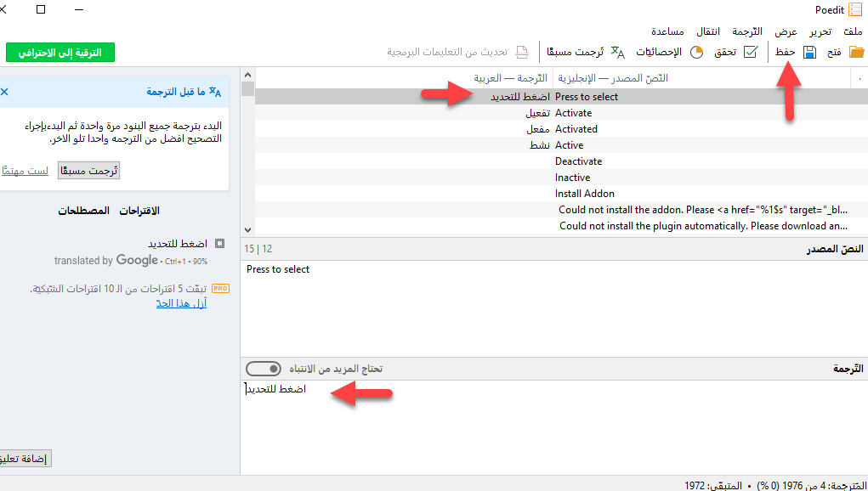Open the عرض menu
This screenshot has width=868, height=491.
(x=786, y=31)
